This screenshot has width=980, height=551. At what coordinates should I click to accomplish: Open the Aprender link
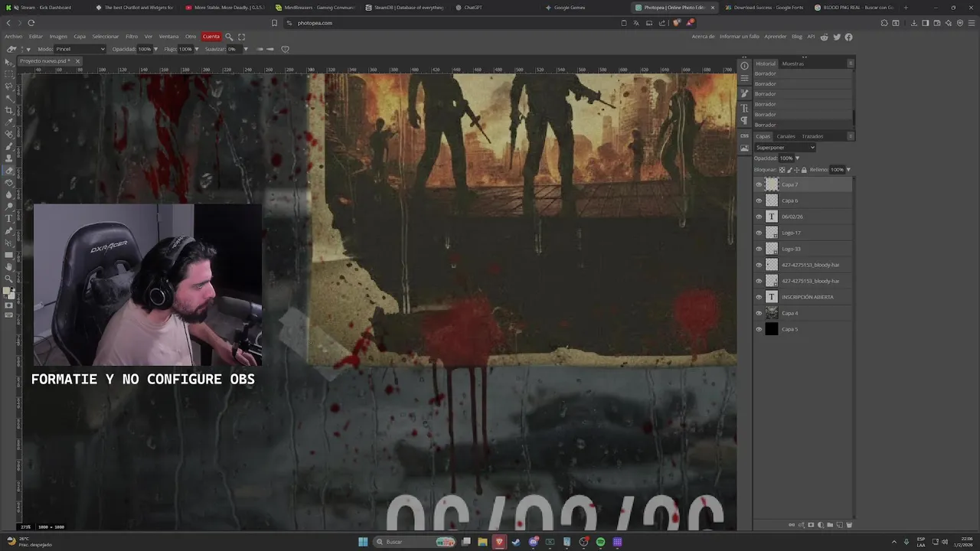point(776,37)
